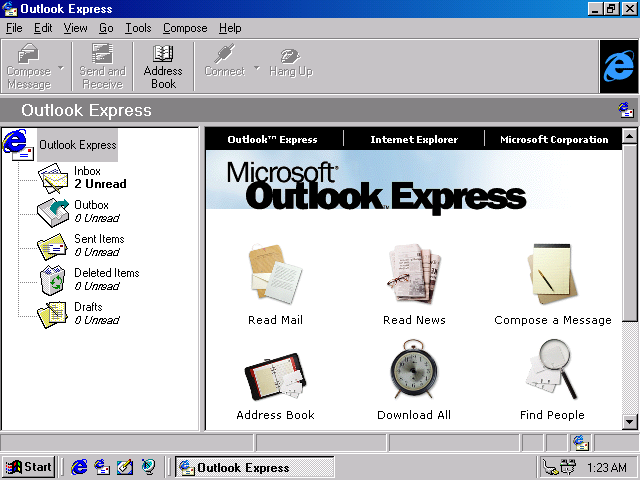Click the Internet Explorer link in black bar
This screenshot has width=640, height=480.
pos(414,140)
